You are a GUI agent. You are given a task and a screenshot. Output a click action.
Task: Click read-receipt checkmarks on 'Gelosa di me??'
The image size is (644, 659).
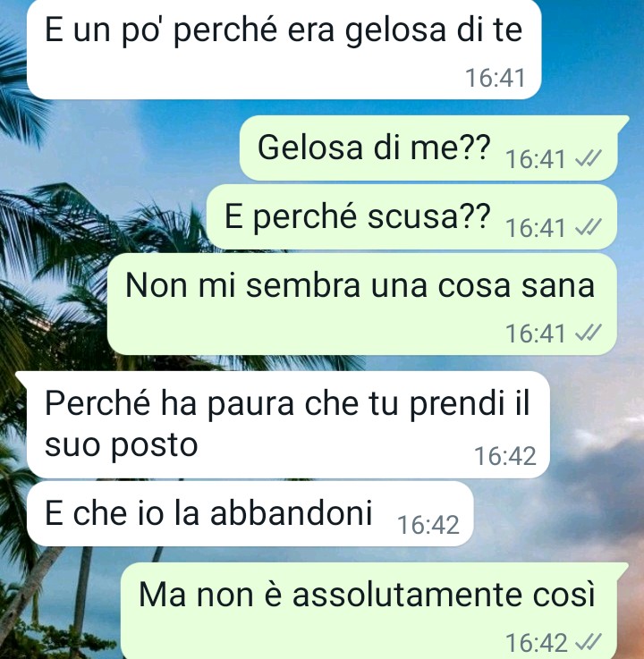[x=589, y=159]
